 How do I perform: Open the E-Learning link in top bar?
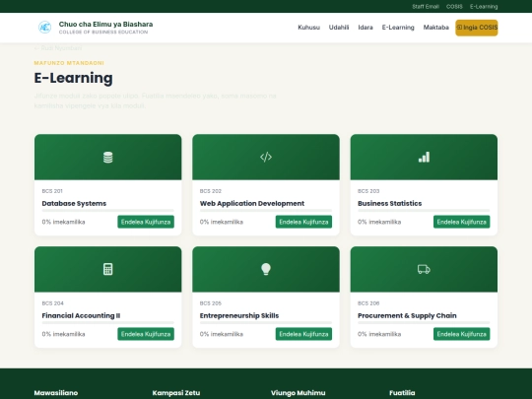(x=484, y=7)
